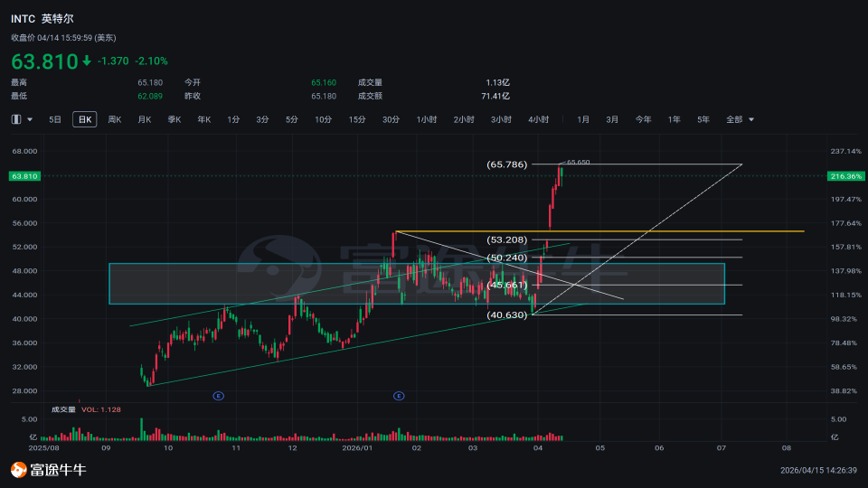Choose the 4小时 interval
The height and width of the screenshot is (488, 868).
pos(539,119)
